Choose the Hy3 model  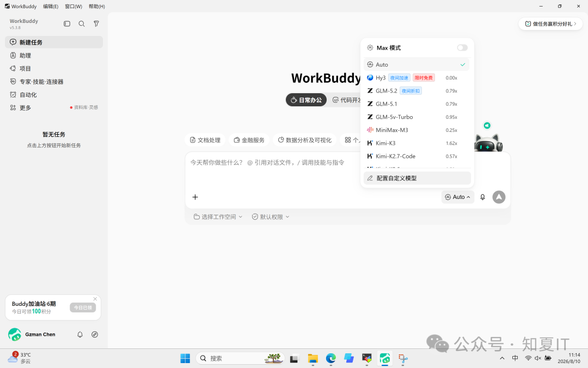coord(416,78)
